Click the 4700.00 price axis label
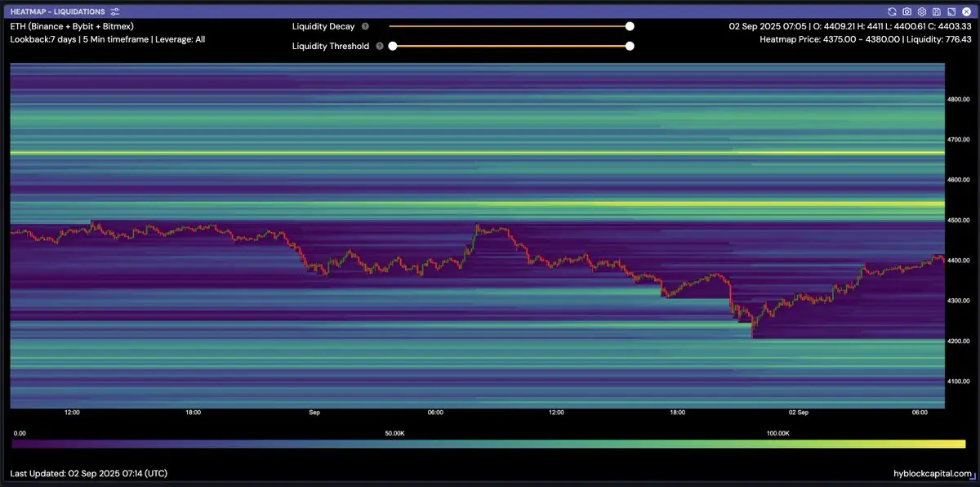Screen dimensions: 980x487 point(958,140)
